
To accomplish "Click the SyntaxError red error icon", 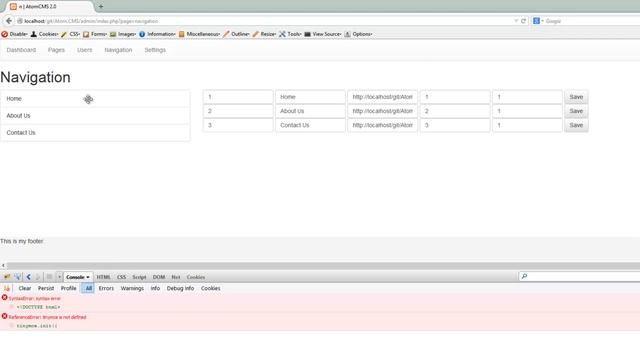I will [4, 298].
